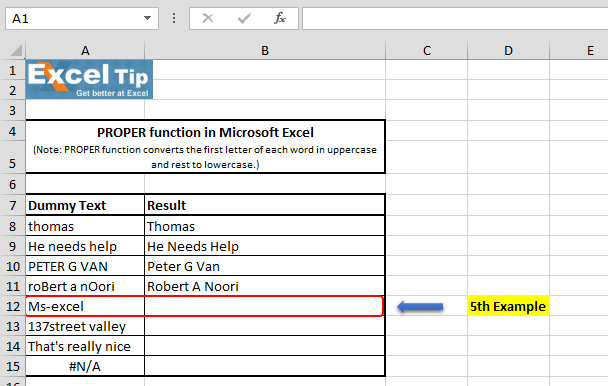
Task: Select cell 'PETER G VAN'
Action: coord(85,266)
